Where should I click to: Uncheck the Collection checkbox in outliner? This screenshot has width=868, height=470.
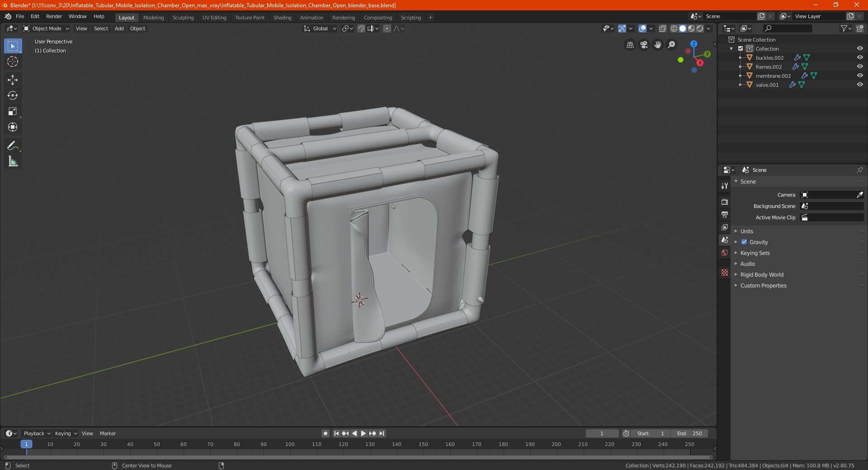(741, 48)
